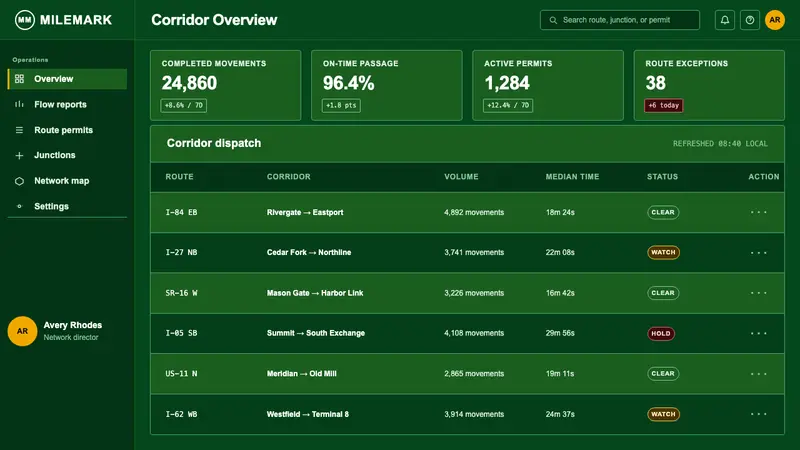Click the +12.4% / 7D badge
Viewport: 800px width, 450px height.
coord(508,106)
